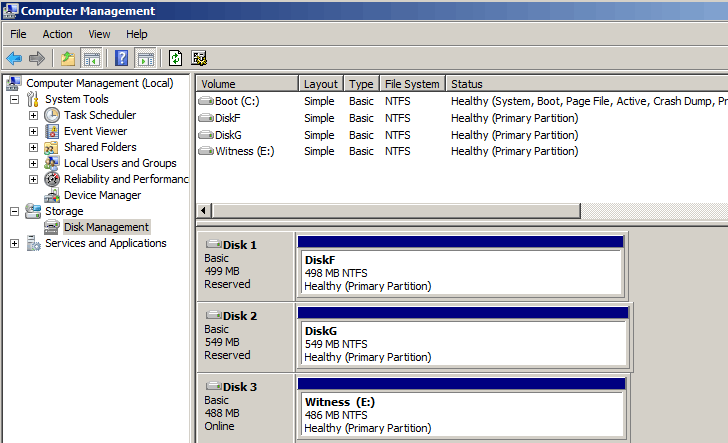Viewport: 728px width, 443px height.
Task: Expand the Event Viewer node
Action: (33, 131)
